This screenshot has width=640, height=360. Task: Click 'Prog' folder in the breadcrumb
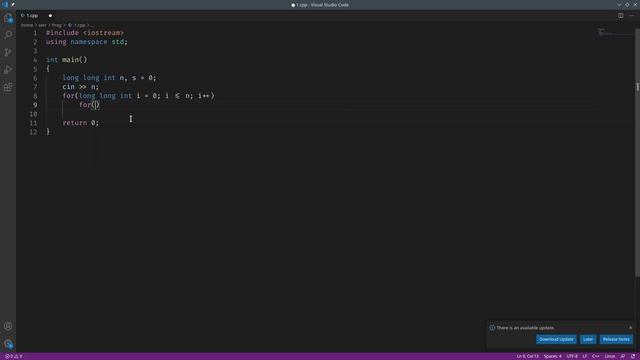(56, 25)
